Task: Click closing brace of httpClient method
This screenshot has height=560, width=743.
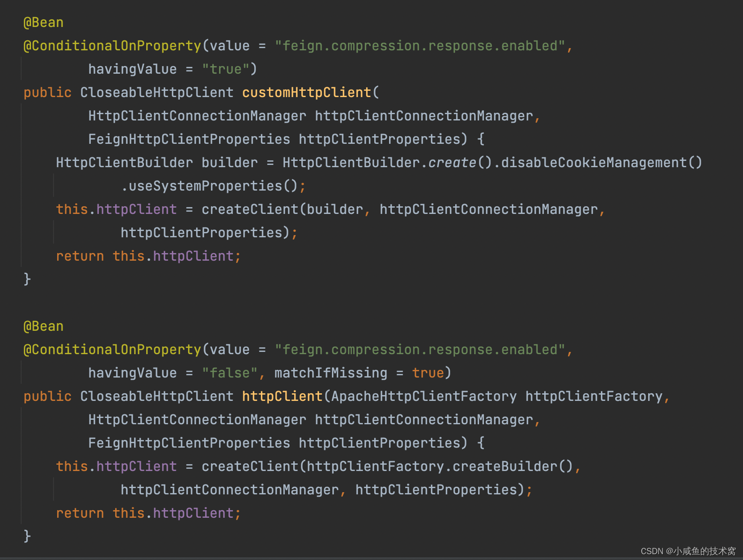Action: click(x=27, y=536)
